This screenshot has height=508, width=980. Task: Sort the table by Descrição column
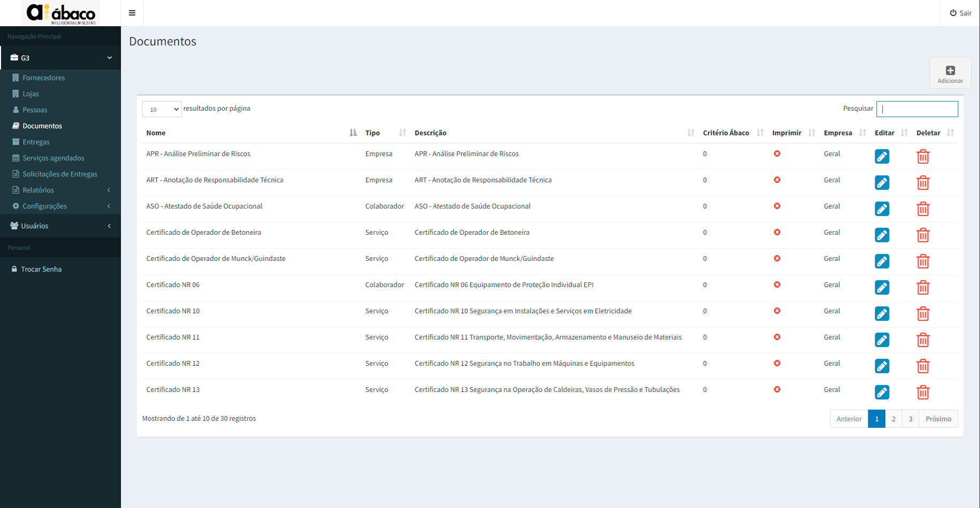coord(554,133)
